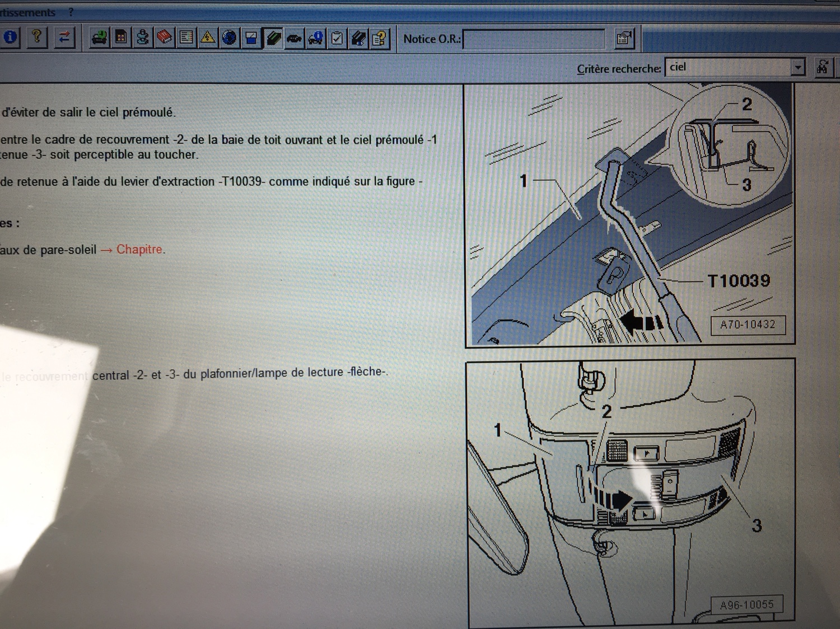Select the blue globe icon
Viewport: 840px width, 629px height.
tap(229, 37)
